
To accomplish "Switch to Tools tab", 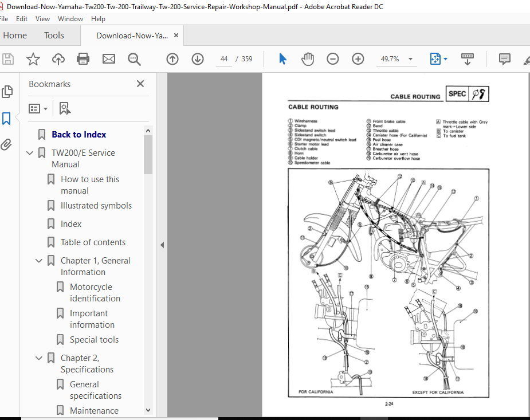I will [x=54, y=35].
